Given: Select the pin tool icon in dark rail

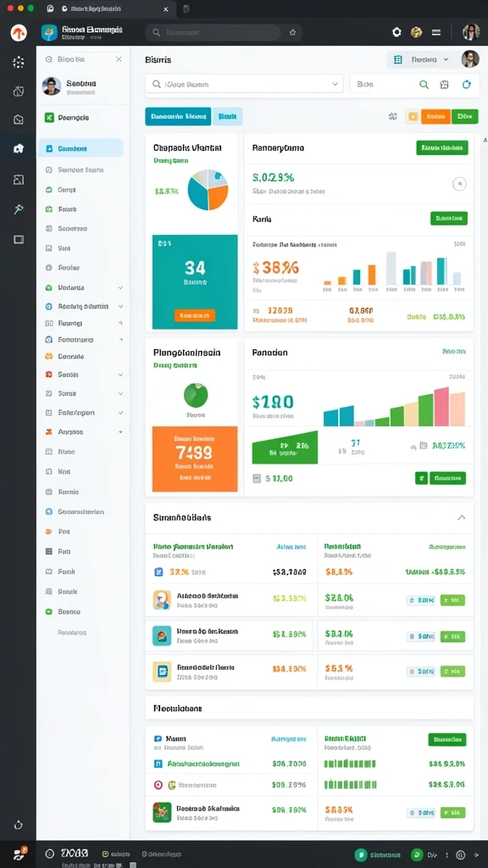Looking at the screenshot, I should coord(19,209).
